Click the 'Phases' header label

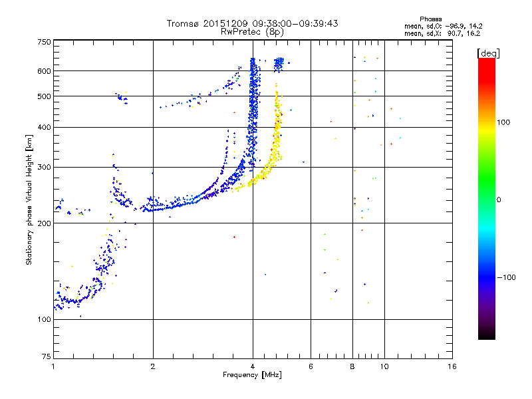(430, 19)
